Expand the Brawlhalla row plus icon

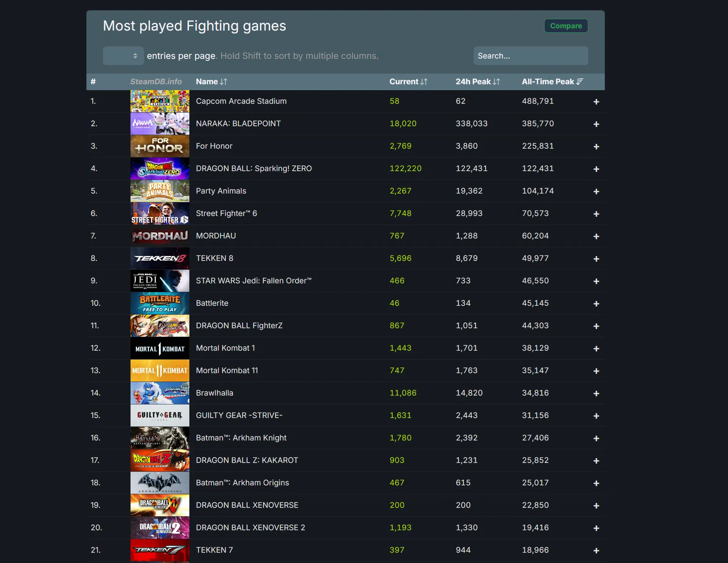click(596, 393)
